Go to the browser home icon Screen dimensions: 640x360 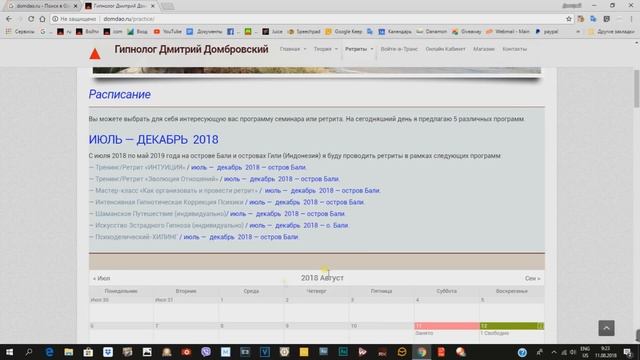click(x=42, y=19)
